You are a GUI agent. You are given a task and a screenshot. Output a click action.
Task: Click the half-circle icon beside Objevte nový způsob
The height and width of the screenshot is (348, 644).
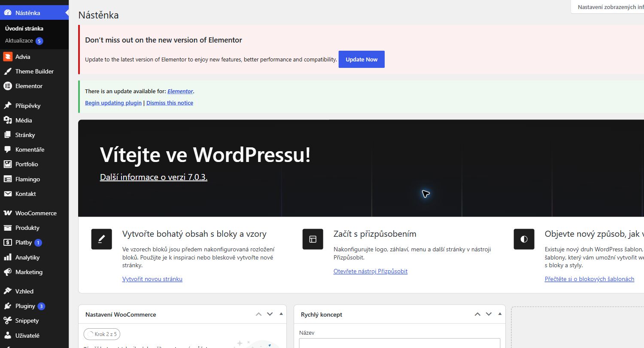coord(524,239)
